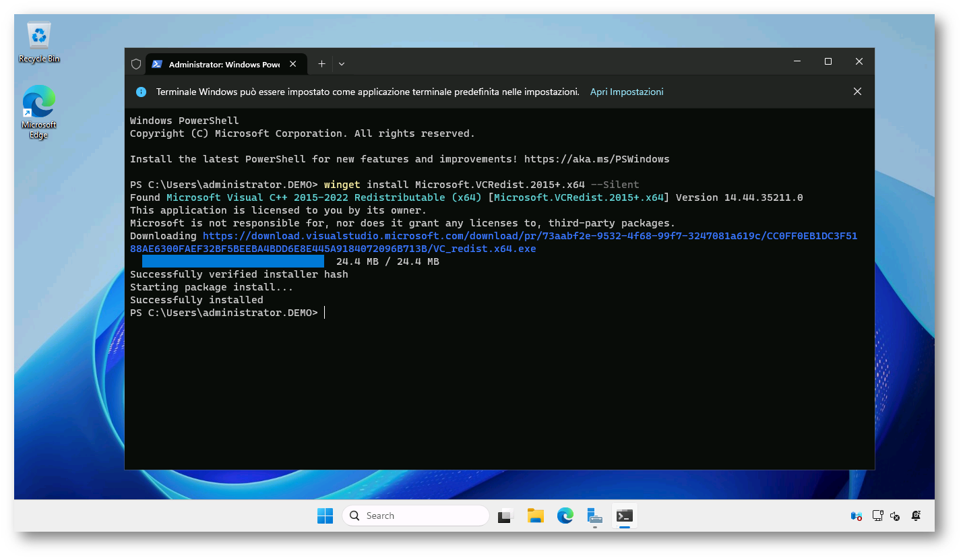This screenshot has height=560, width=963.
Task: Open the Azure connection status tray icon
Action: pyautogui.click(x=856, y=516)
